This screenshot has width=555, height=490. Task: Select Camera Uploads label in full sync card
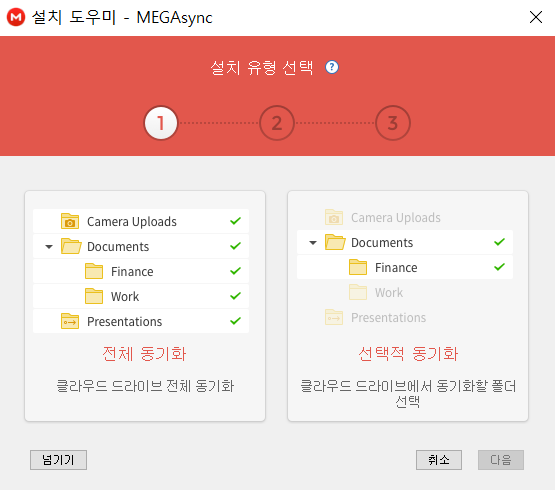[x=132, y=222]
